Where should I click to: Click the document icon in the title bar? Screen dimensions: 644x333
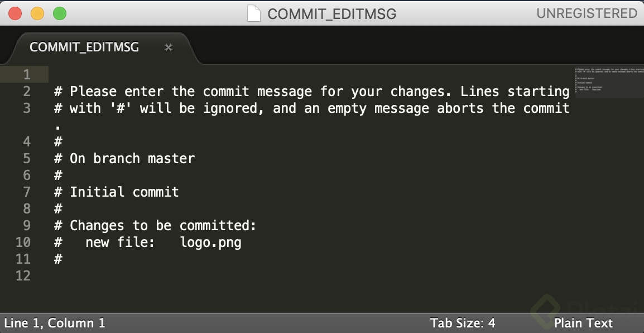pyautogui.click(x=254, y=13)
